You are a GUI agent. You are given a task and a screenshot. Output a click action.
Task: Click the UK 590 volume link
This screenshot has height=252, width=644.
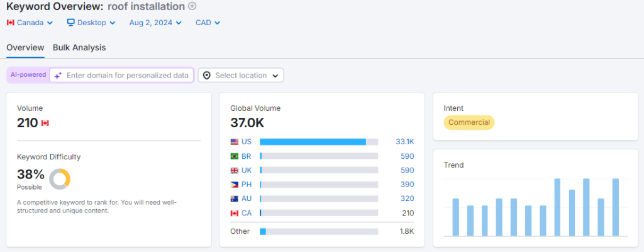point(407,170)
